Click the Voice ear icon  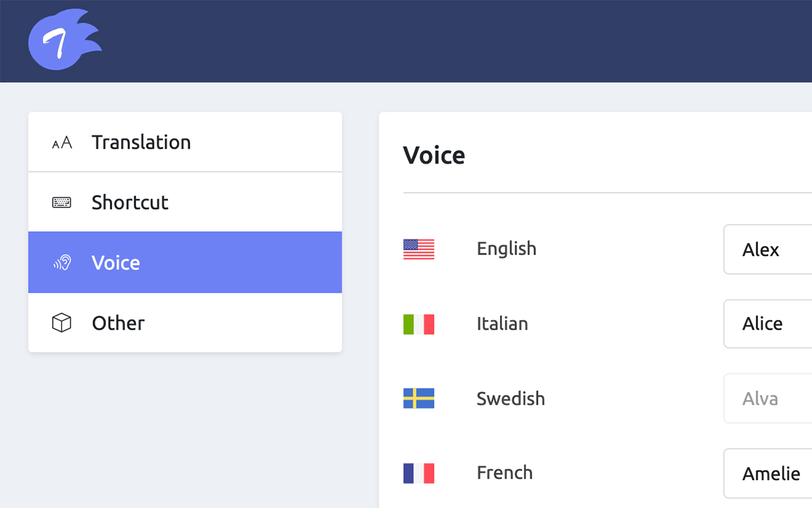coord(62,263)
